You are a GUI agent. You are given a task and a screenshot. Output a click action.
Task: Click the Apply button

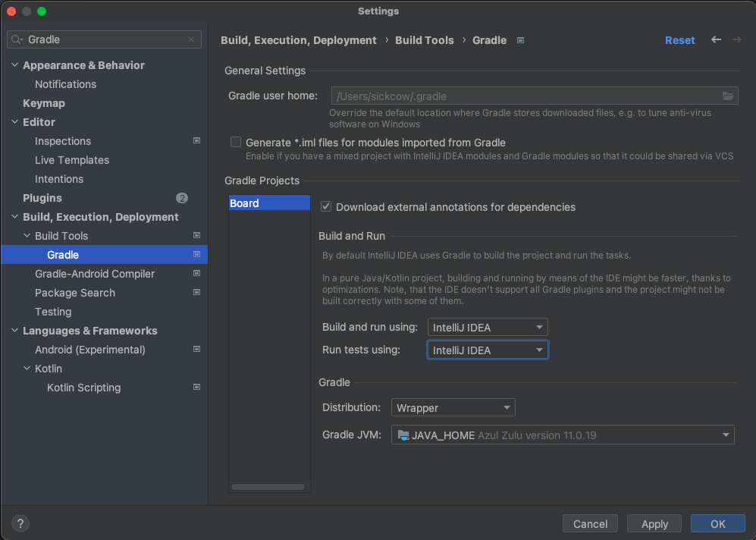click(x=654, y=523)
